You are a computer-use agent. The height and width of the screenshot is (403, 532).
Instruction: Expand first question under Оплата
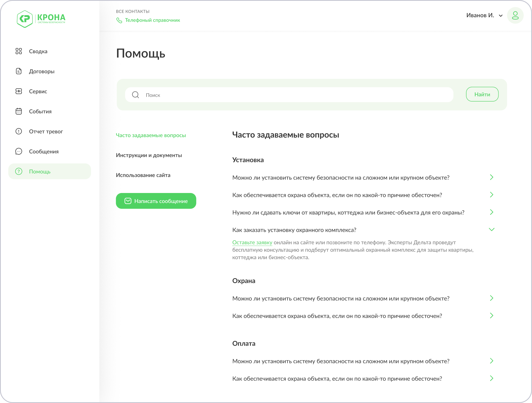492,361
